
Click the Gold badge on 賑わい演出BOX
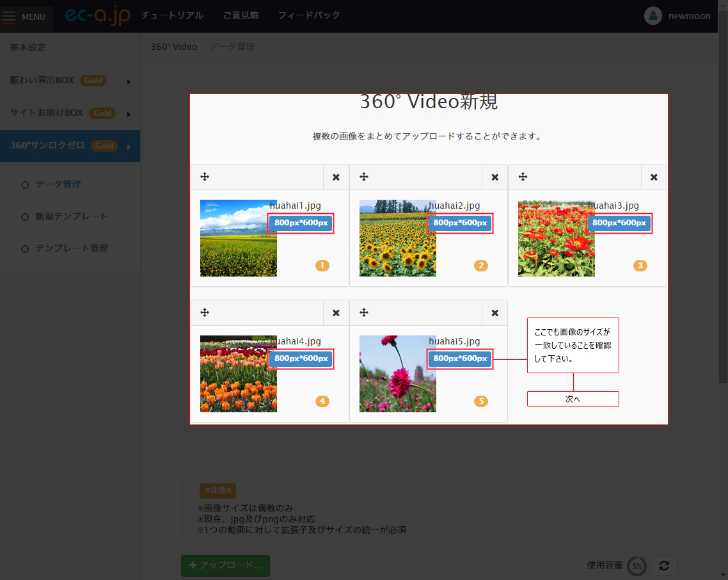(93, 81)
